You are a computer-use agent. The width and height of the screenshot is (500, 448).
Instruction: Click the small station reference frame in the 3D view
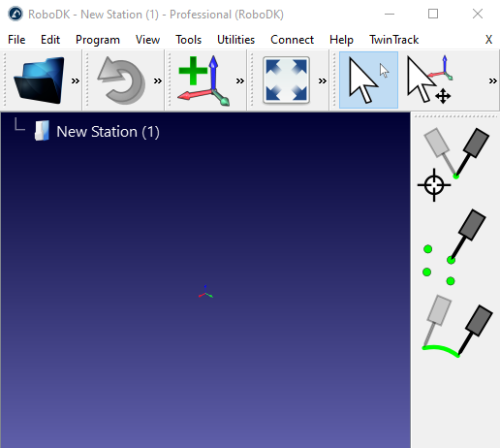[x=205, y=292]
